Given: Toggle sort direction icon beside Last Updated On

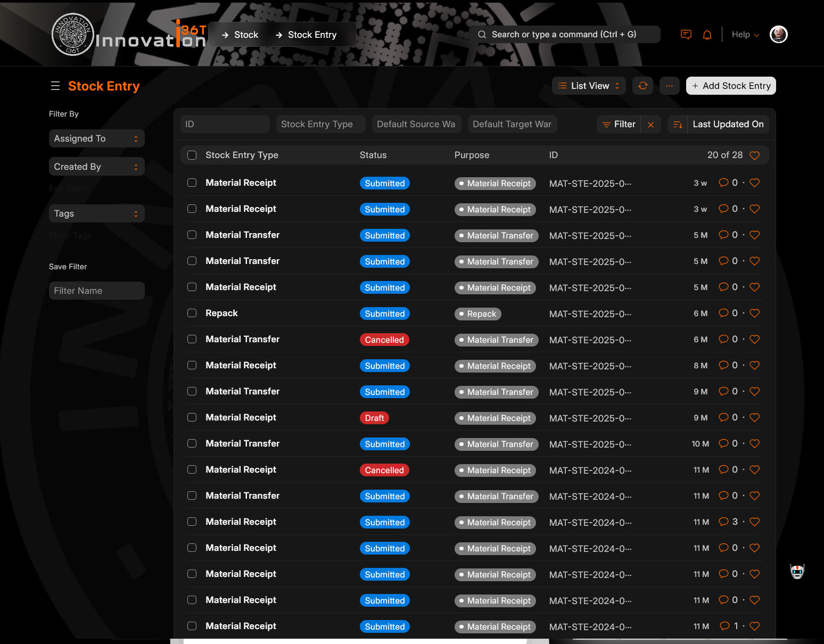Looking at the screenshot, I should (677, 125).
